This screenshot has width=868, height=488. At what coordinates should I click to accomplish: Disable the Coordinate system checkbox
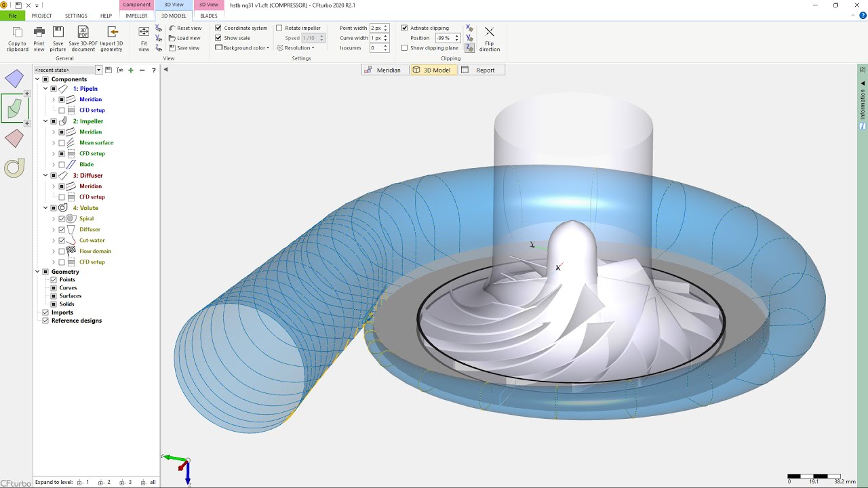coord(218,28)
